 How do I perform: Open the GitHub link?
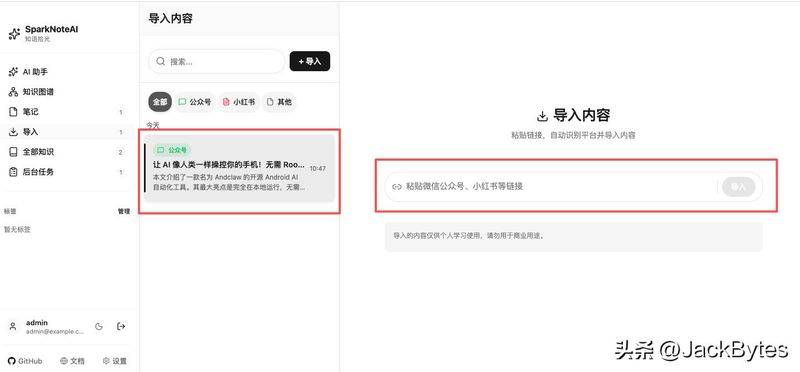pos(26,361)
